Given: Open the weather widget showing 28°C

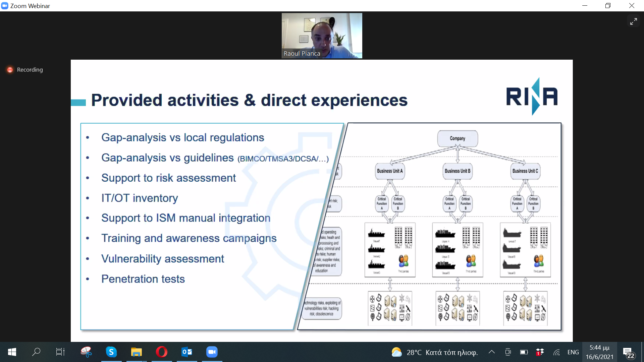Looking at the screenshot, I should (x=435, y=352).
